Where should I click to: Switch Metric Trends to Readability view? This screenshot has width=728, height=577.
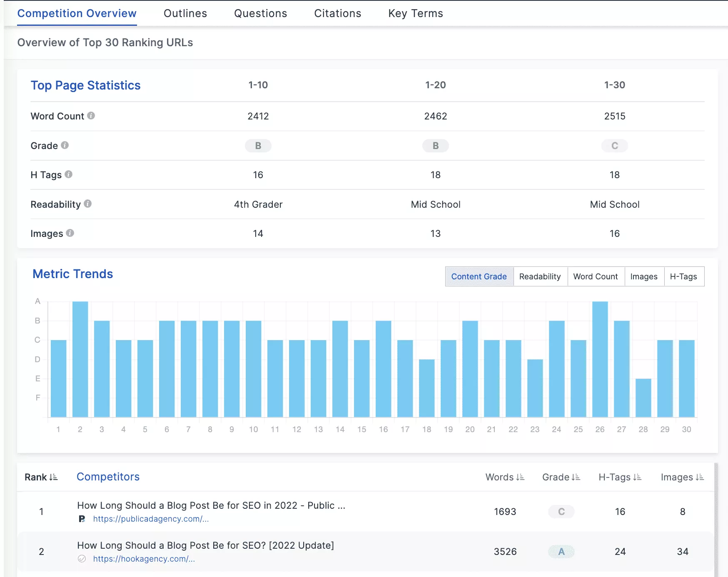tap(540, 276)
